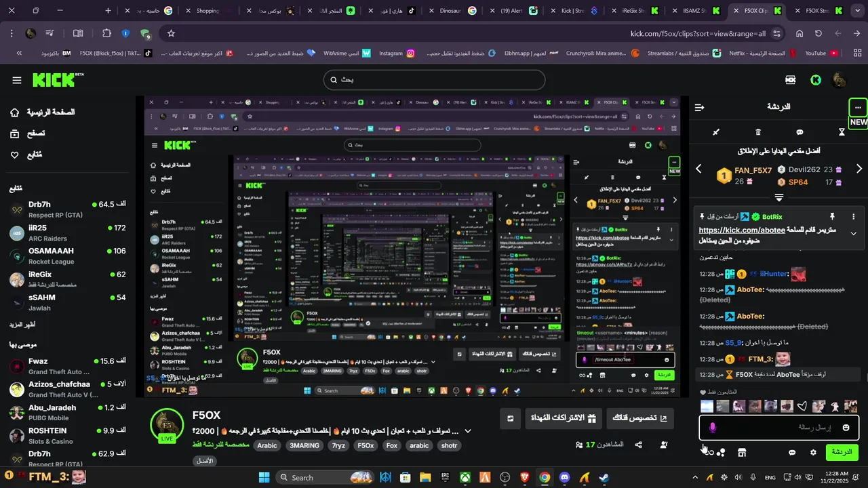Bookmark this page with the star icon

tap(171, 33)
